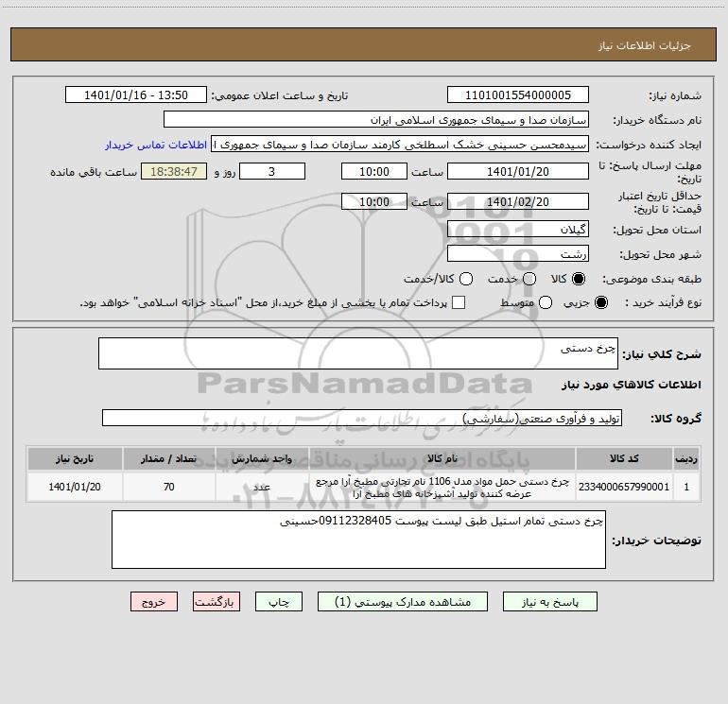Select the خدمت radio button
Viewport: 728px width, 704px height.
[529, 279]
